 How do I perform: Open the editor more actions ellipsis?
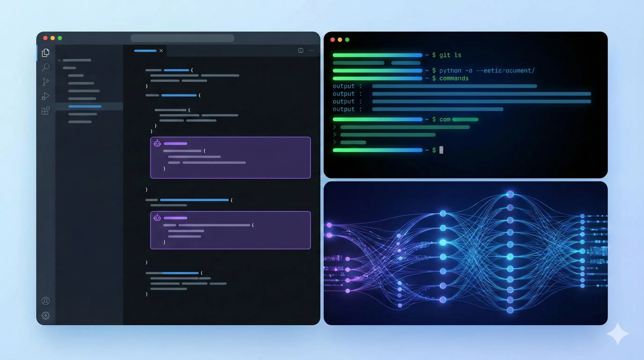pos(311,51)
